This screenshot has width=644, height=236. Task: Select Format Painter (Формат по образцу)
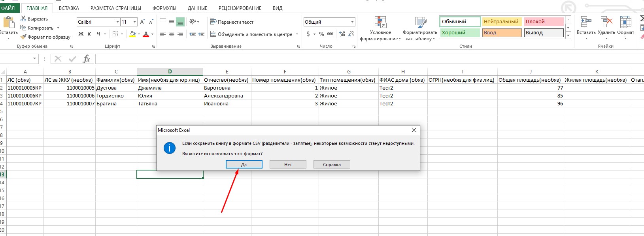[45, 37]
